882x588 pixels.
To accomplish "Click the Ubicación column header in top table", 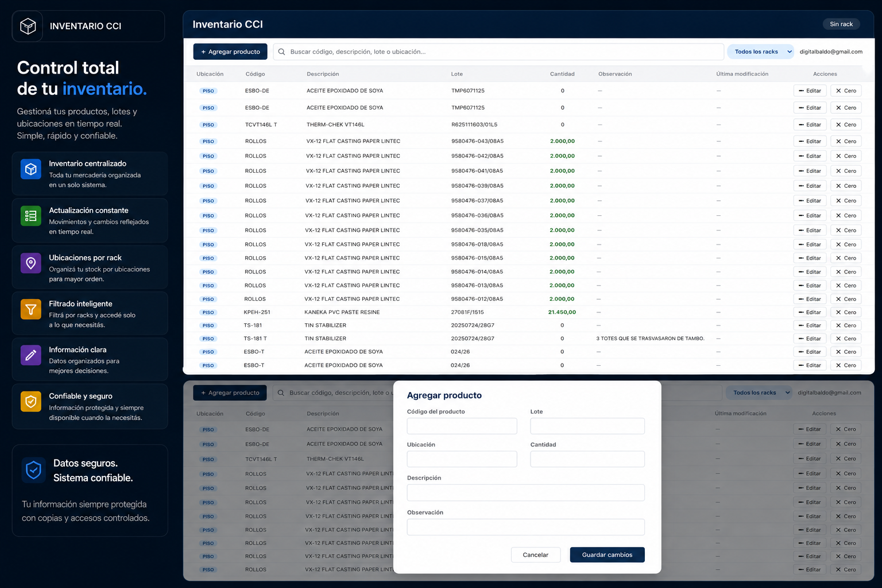I will 210,74.
